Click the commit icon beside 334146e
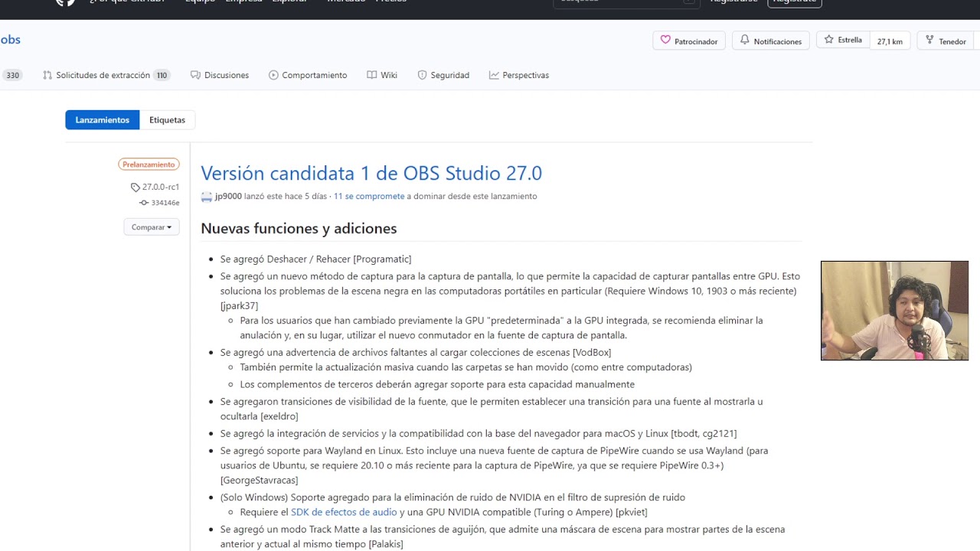980x551 pixels. pyautogui.click(x=144, y=203)
